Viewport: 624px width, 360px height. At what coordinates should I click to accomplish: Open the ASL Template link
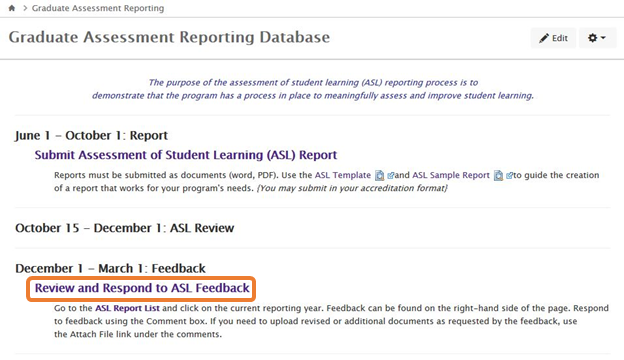point(343,175)
